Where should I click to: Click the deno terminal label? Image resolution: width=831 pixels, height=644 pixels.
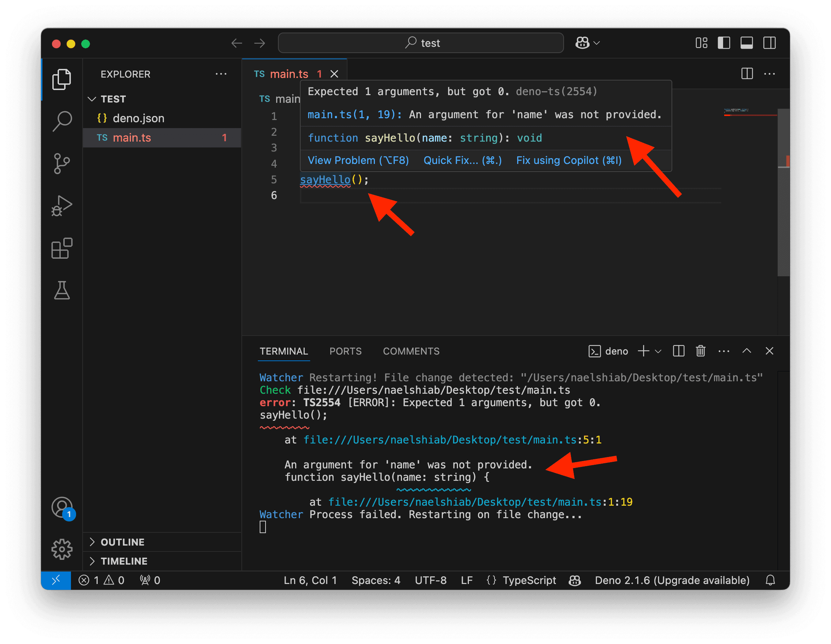pos(608,351)
